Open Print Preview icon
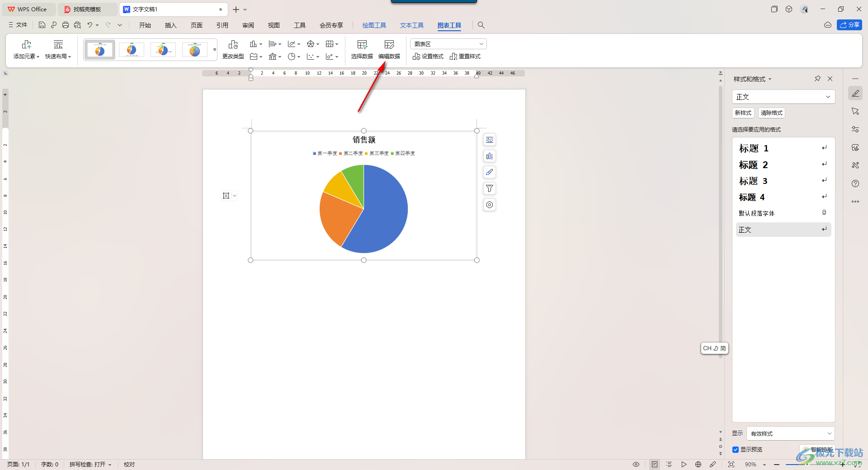868x470 pixels. tap(77, 25)
